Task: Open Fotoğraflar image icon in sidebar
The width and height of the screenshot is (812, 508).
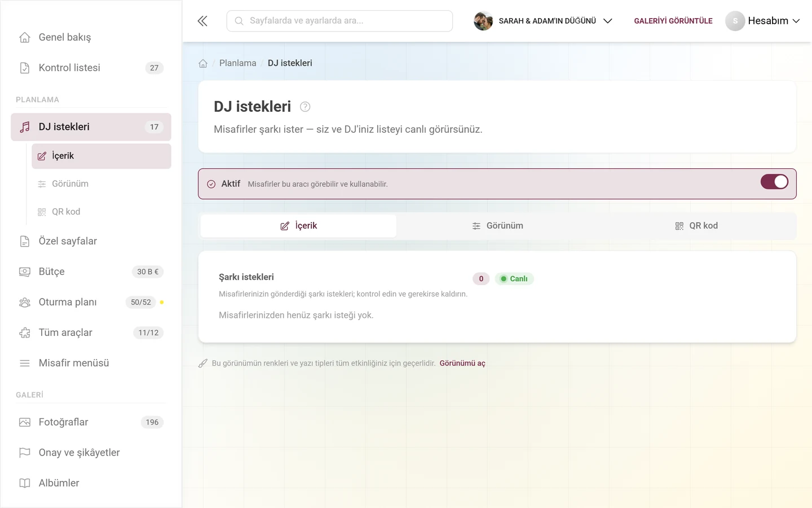Action: click(x=25, y=422)
